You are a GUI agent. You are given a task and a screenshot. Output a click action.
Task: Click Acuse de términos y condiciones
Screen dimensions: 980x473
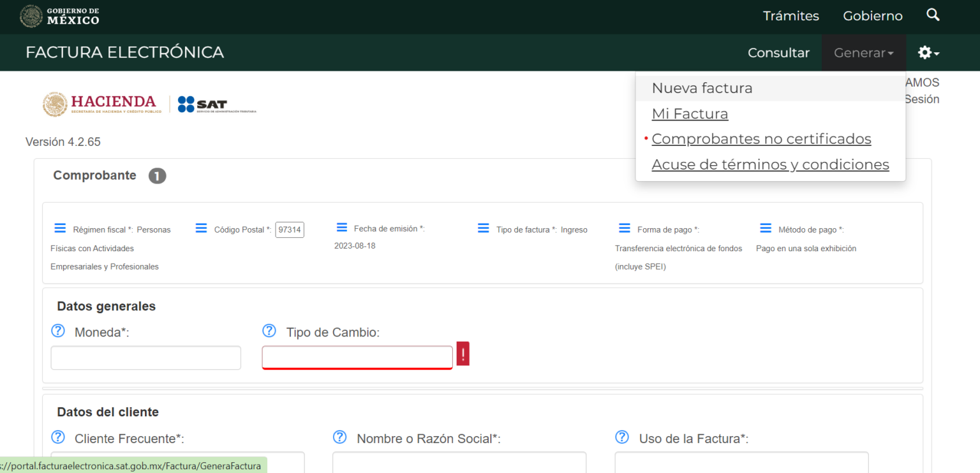coord(770,164)
